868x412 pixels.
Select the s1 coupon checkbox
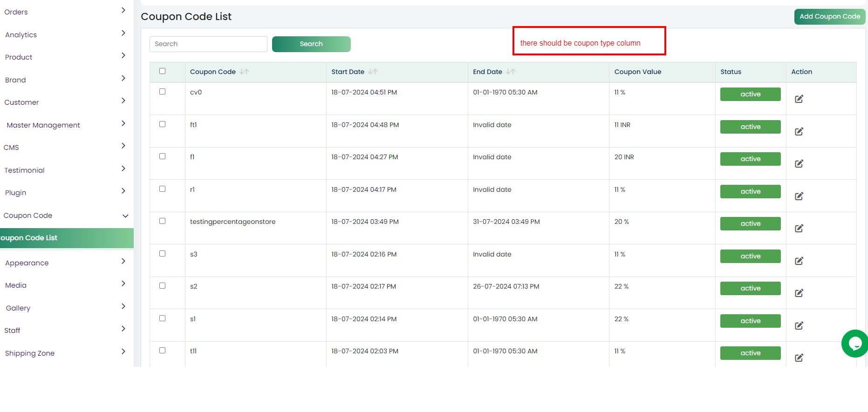point(162,318)
